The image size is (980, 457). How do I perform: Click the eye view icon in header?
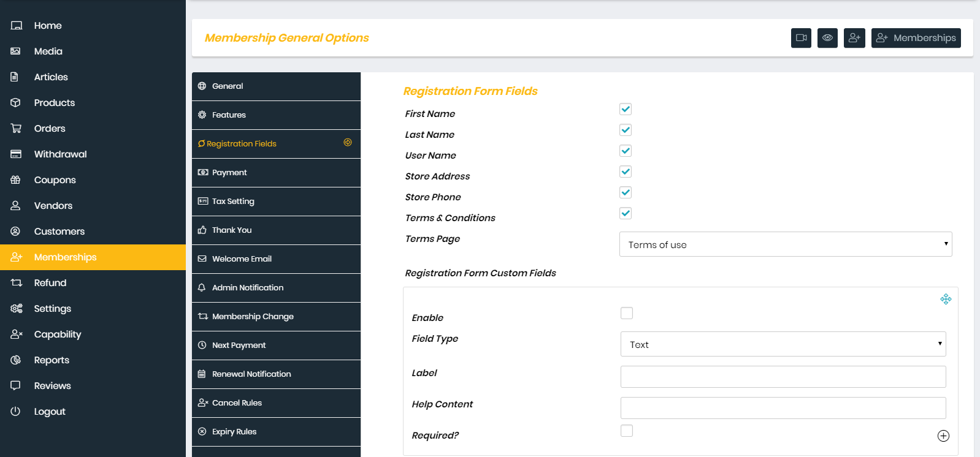[827, 38]
